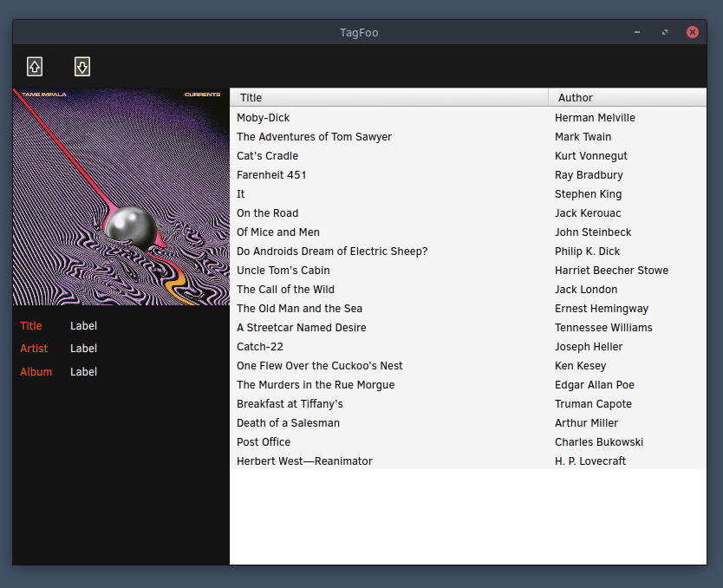Screen dimensions: 723x588
Task: Select Herbert West—Reanimator entry
Action: 468,461
